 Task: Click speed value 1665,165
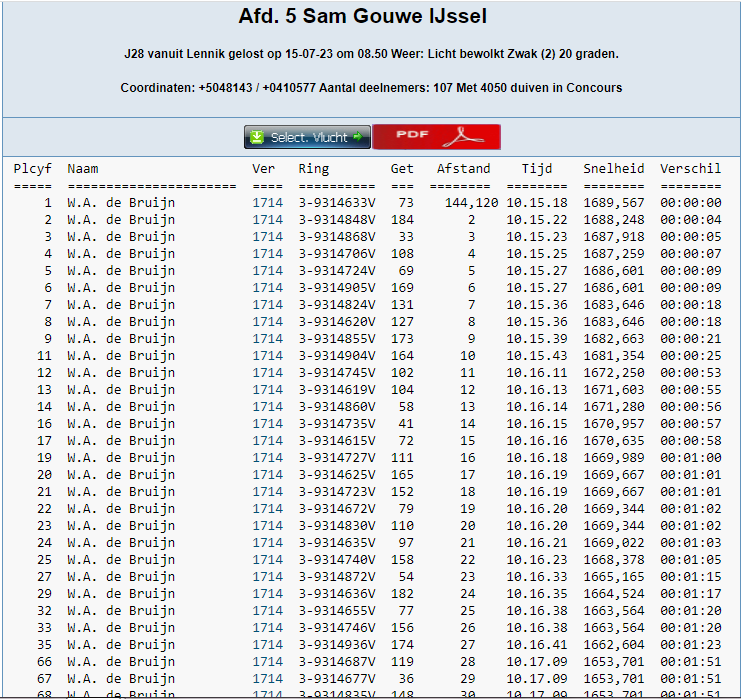[x=614, y=577]
